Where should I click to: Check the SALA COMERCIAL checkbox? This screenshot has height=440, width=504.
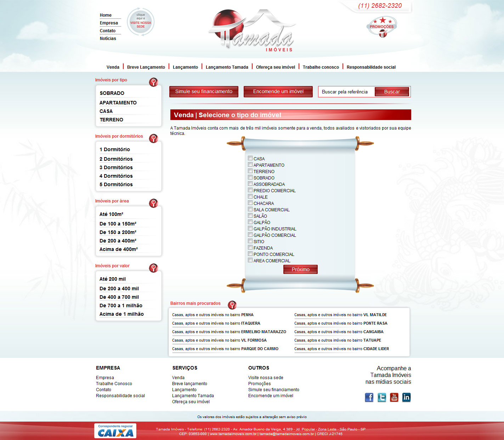click(250, 209)
